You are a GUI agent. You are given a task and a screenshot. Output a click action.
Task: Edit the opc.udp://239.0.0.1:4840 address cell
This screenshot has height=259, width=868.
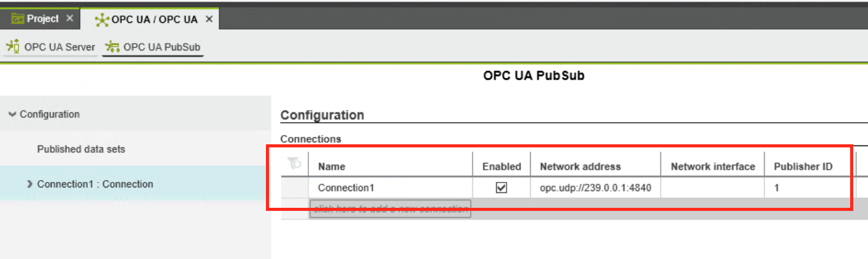pos(595,188)
